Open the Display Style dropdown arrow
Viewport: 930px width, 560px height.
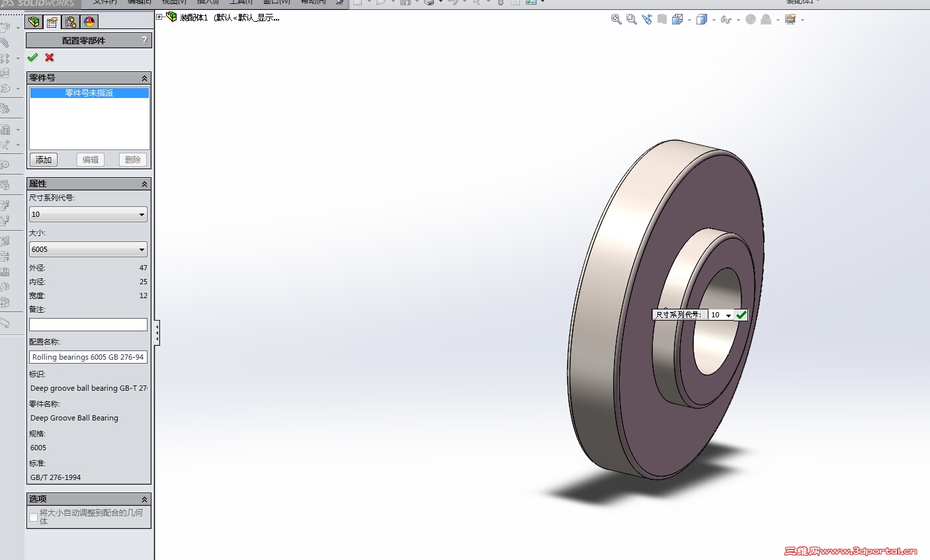(714, 20)
